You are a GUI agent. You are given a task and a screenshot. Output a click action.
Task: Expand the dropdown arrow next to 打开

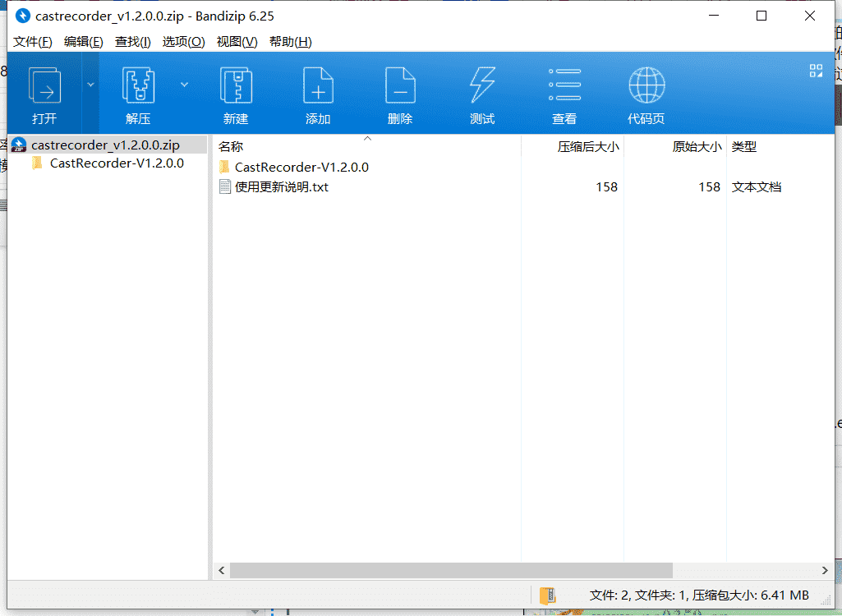coord(90,85)
